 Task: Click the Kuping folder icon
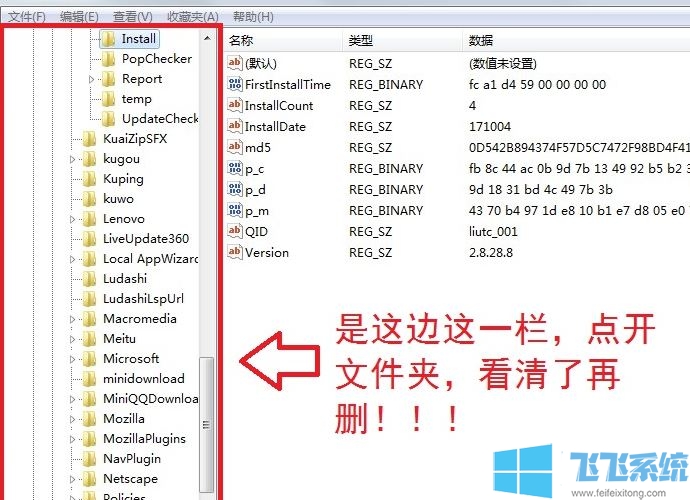(89, 179)
